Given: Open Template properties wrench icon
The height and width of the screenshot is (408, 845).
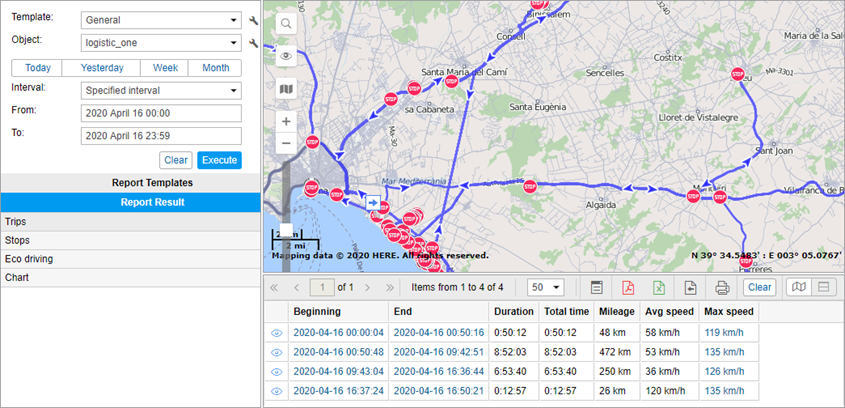Looking at the screenshot, I should 254,20.
